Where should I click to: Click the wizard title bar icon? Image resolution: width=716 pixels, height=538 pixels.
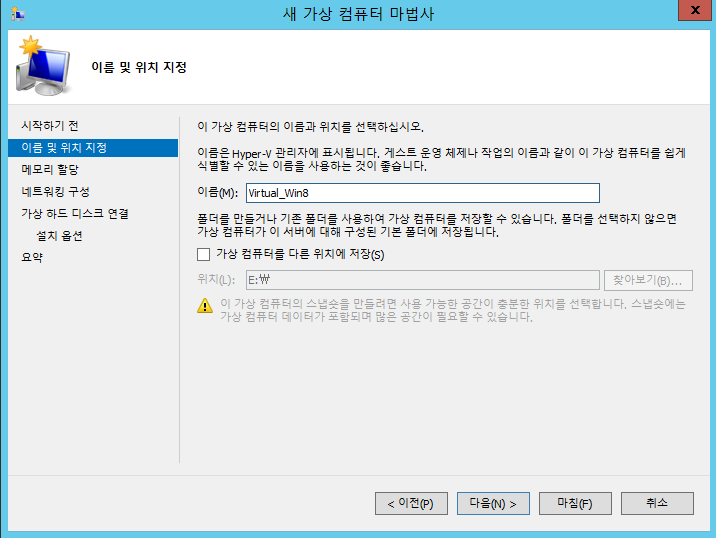pyautogui.click(x=17, y=14)
